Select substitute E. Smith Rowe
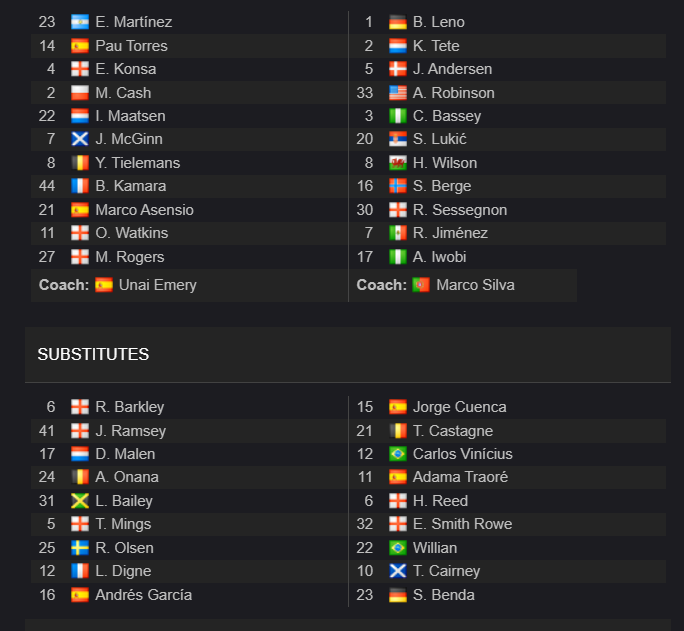Image resolution: width=684 pixels, height=631 pixels. (462, 524)
